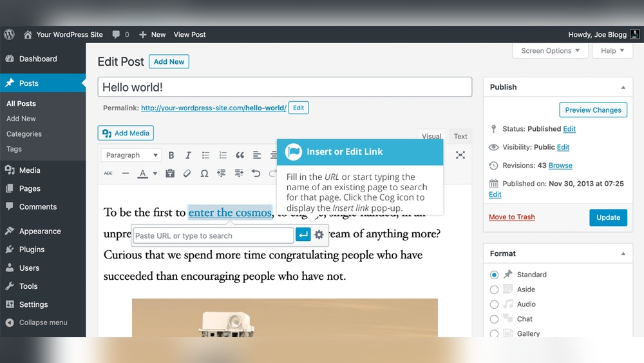Click Preview Changes button

click(x=593, y=110)
